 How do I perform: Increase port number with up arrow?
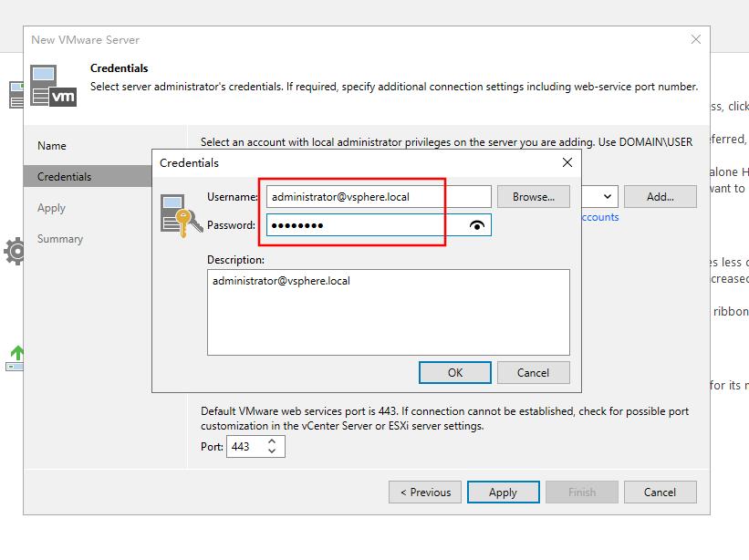pyautogui.click(x=272, y=441)
